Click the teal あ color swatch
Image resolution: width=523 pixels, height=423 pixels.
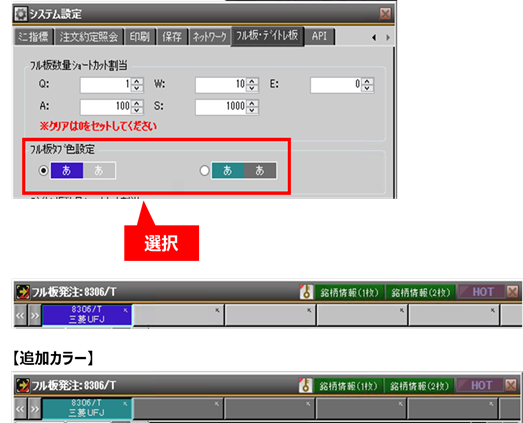[227, 170]
